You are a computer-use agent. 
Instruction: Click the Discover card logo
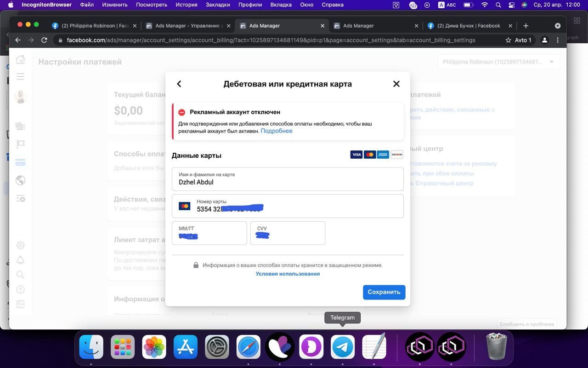[396, 155]
